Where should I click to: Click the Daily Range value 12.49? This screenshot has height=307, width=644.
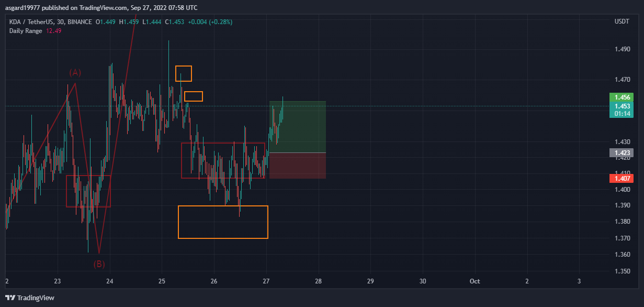pyautogui.click(x=54, y=31)
